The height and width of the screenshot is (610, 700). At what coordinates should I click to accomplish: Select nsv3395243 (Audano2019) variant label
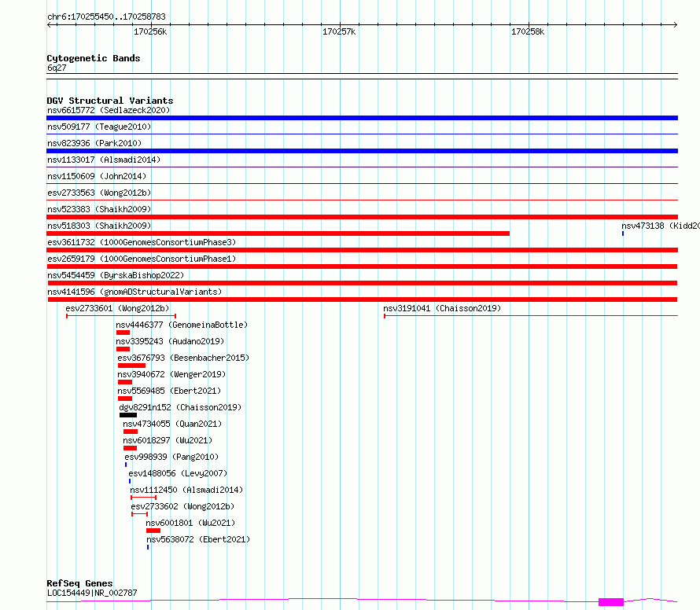pyautogui.click(x=170, y=341)
